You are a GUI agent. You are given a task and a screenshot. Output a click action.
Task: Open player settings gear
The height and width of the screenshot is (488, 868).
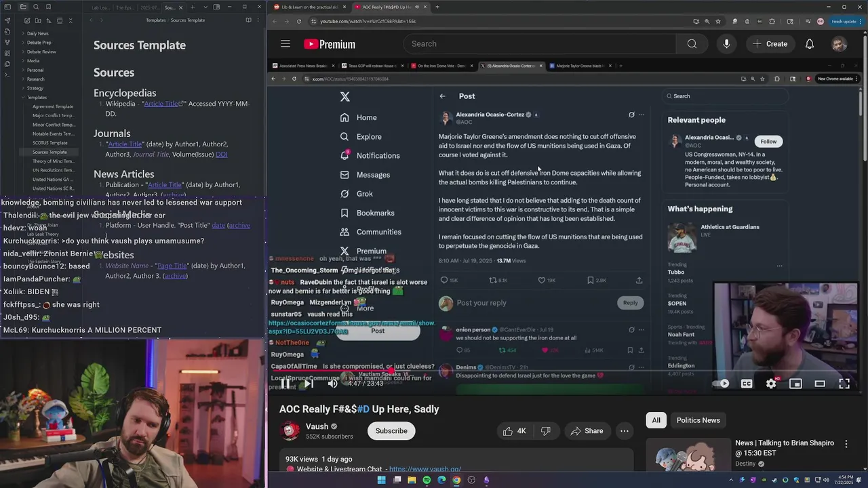pyautogui.click(x=771, y=384)
